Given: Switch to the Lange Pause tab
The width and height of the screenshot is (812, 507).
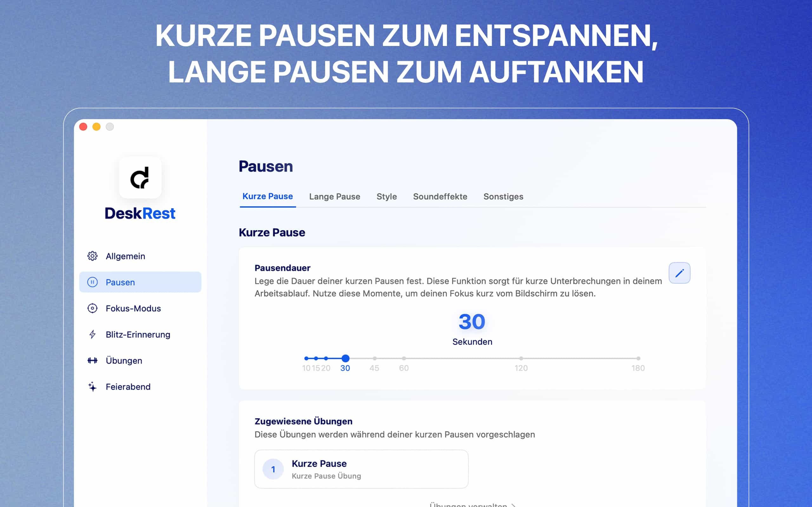Looking at the screenshot, I should pos(334,196).
